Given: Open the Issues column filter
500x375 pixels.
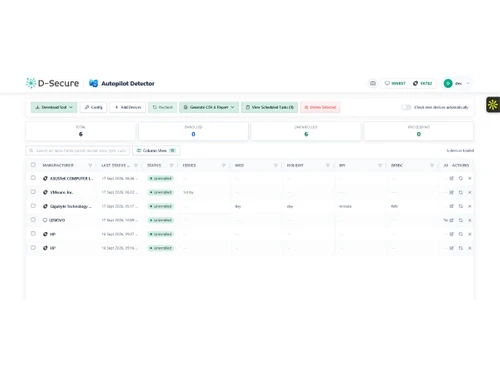Looking at the screenshot, I should pyautogui.click(x=224, y=165).
